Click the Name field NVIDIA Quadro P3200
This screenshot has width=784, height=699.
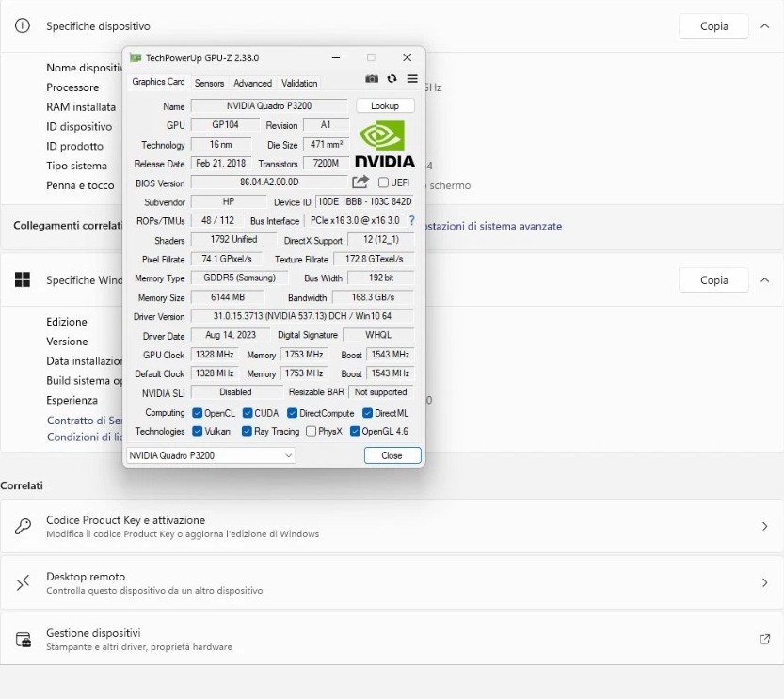pos(269,106)
